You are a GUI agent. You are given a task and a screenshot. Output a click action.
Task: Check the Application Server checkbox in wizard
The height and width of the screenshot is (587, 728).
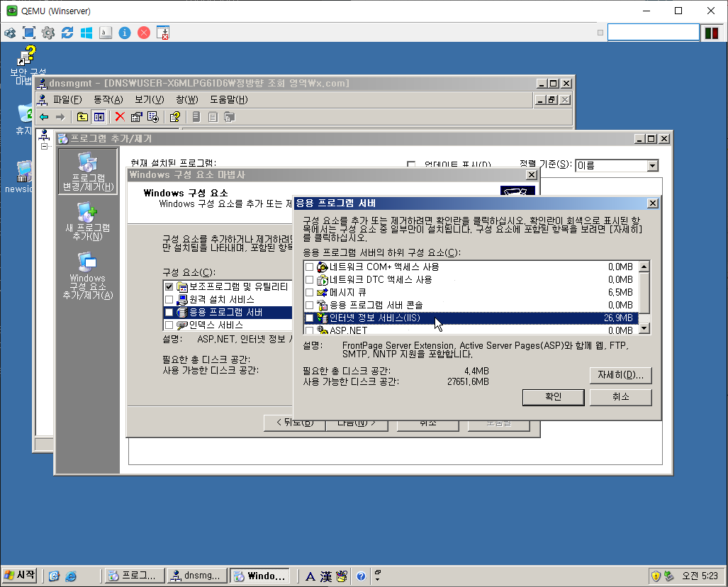169,312
